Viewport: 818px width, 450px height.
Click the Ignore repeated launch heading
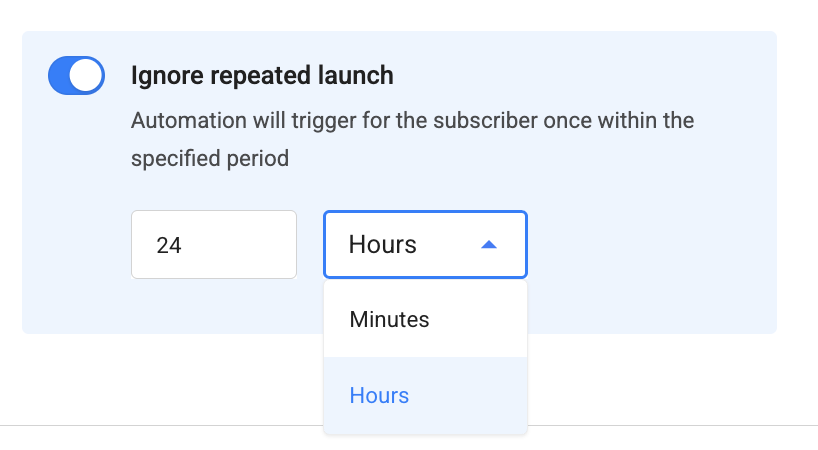click(x=262, y=76)
